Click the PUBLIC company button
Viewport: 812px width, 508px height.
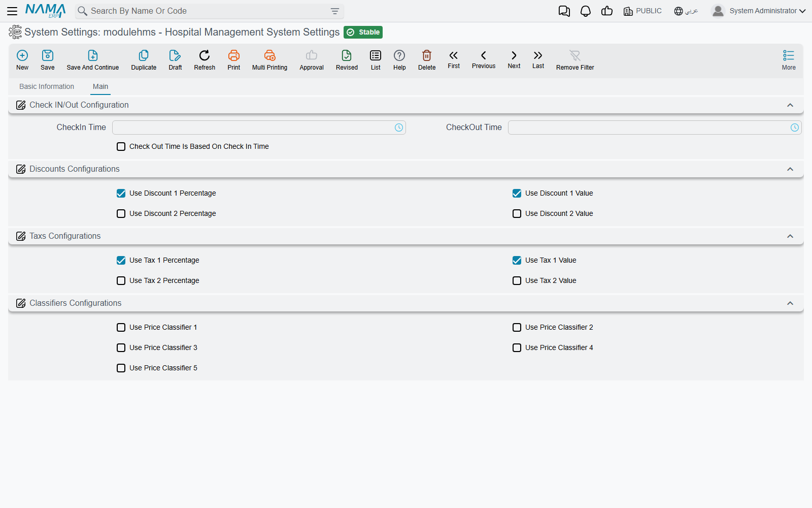tap(642, 11)
